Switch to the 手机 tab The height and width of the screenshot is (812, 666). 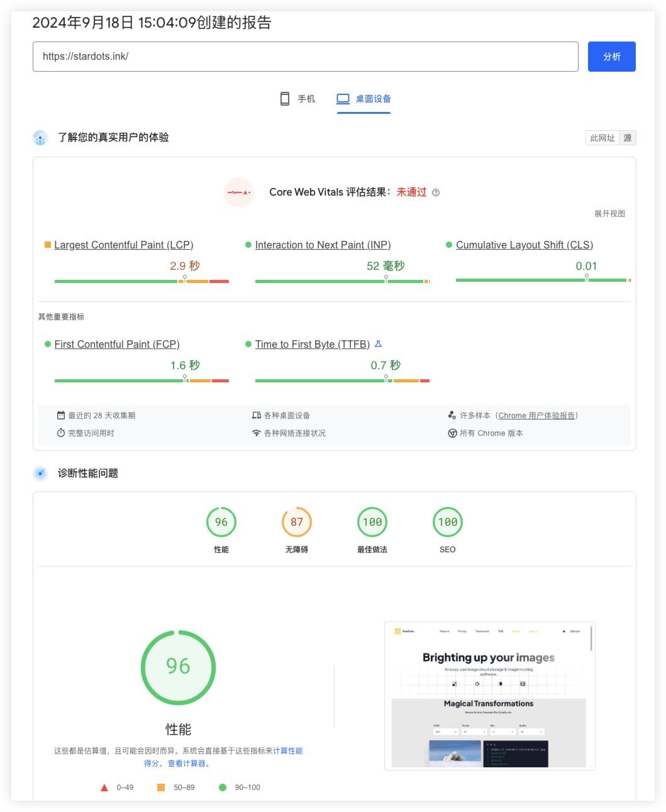(297, 99)
